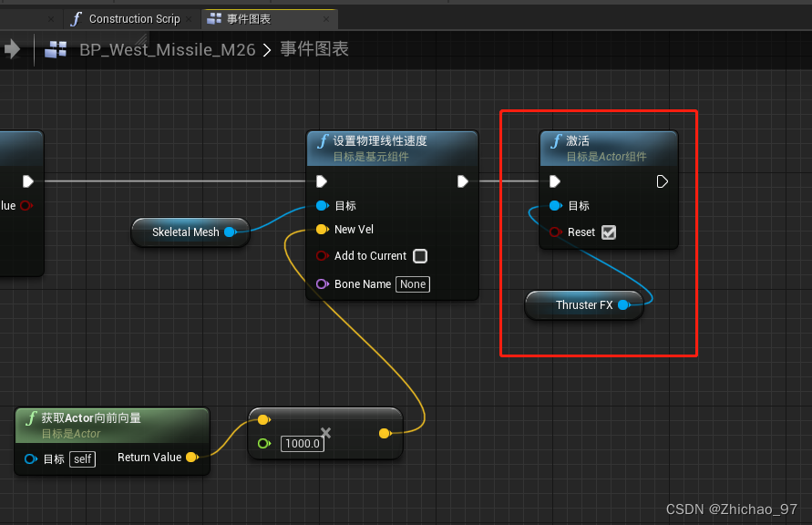Click the 1000.0 value input field
Image resolution: width=812 pixels, height=525 pixels.
click(x=303, y=443)
